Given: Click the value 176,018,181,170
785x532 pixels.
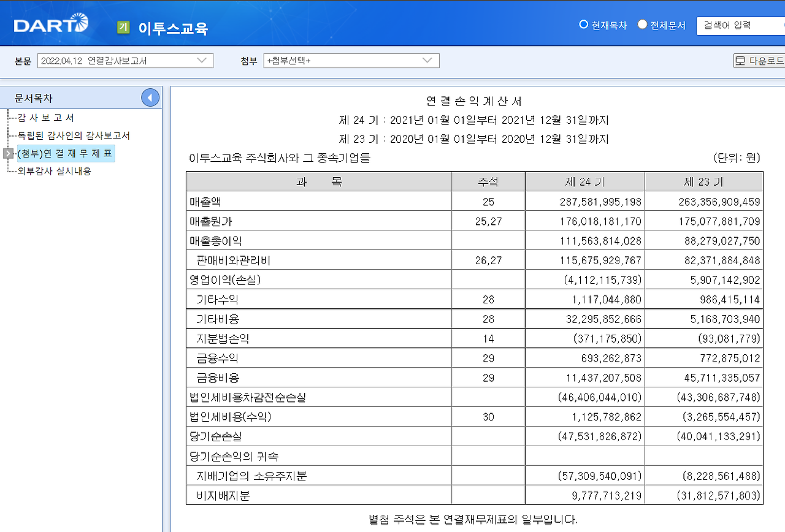Looking at the screenshot, I should pos(600,221).
